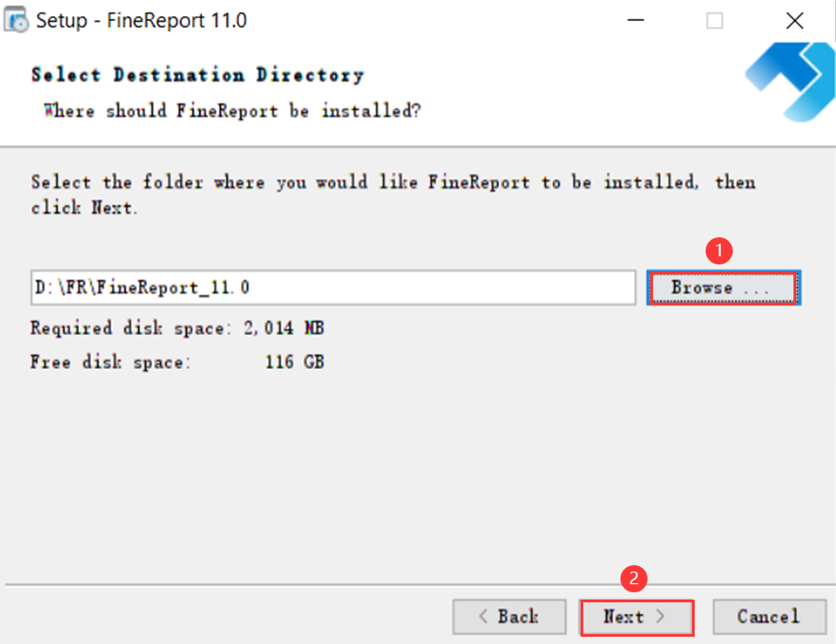Close the FineReport setup wizard
The width and height of the screenshot is (836, 644).
(x=794, y=20)
